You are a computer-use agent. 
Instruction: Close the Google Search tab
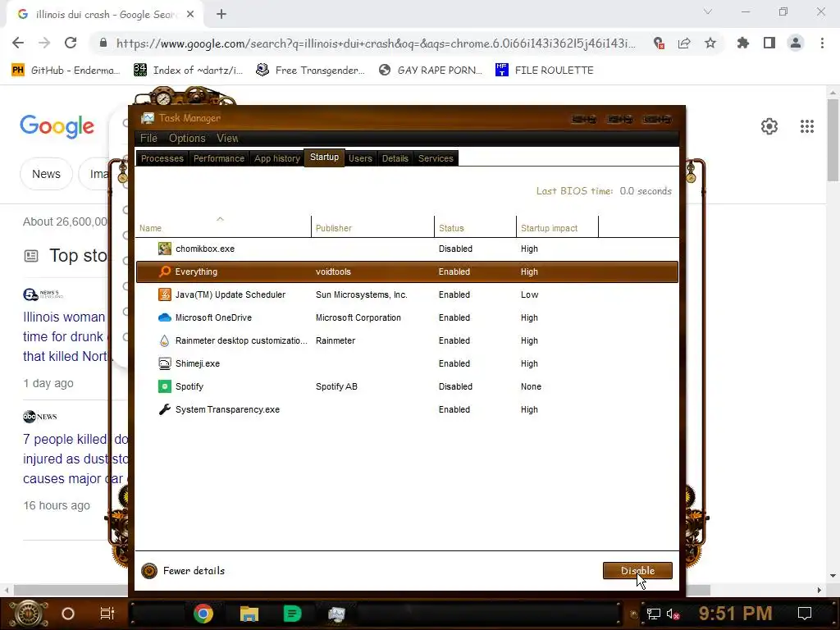point(190,15)
